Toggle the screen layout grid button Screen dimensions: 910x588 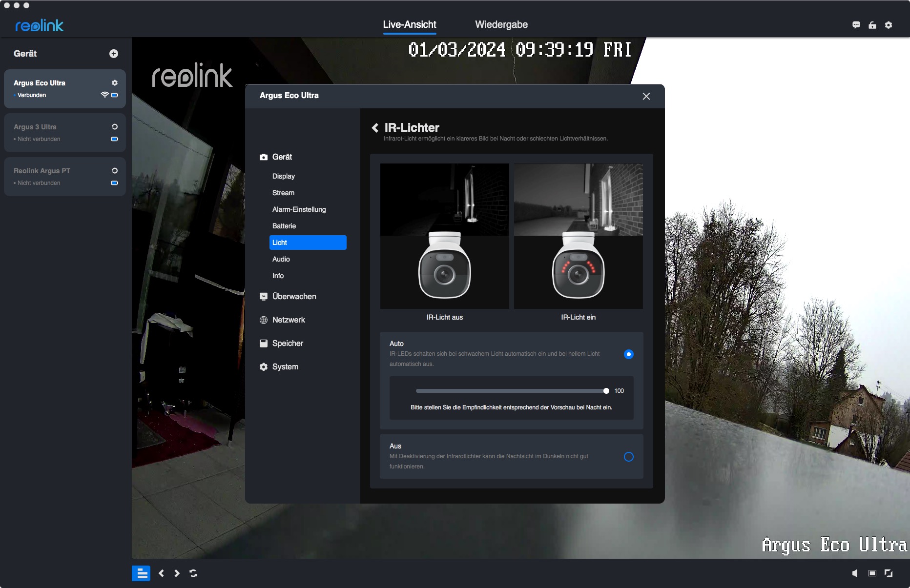(141, 573)
